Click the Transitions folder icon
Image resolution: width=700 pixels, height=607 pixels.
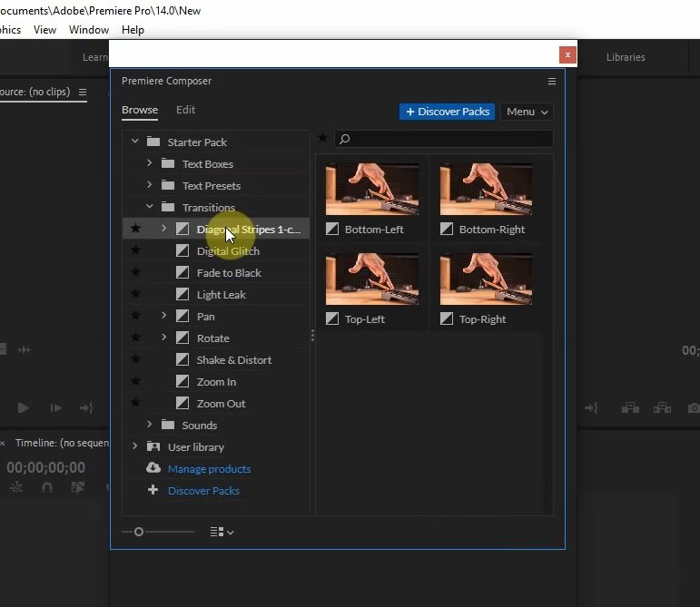(x=168, y=207)
